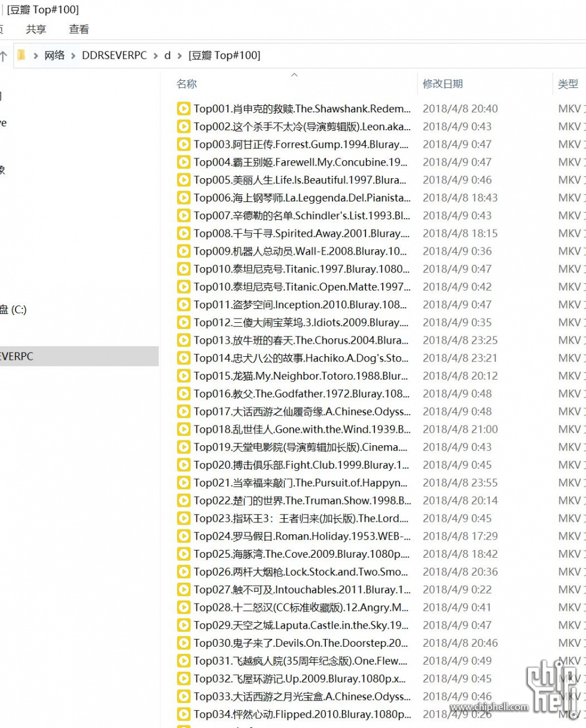Click the video icon of Top015 My Neighbor Totoro
Image resolution: width=586 pixels, height=728 pixels.
click(x=183, y=376)
